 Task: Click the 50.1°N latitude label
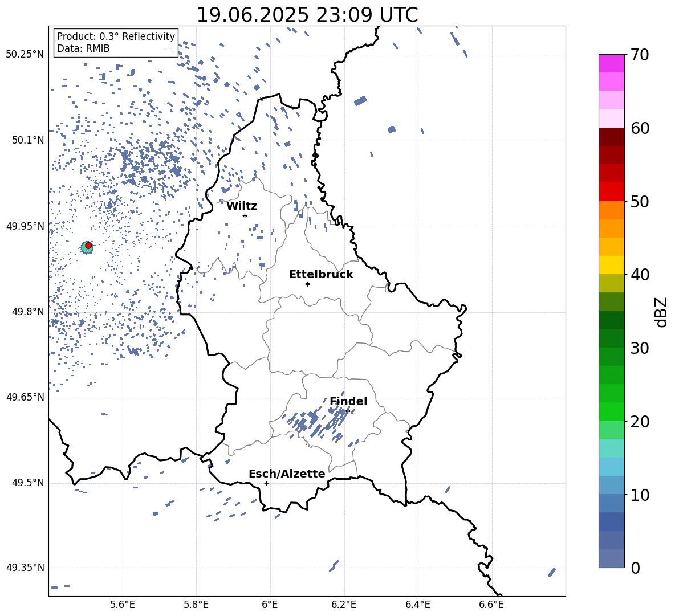[x=29, y=141]
